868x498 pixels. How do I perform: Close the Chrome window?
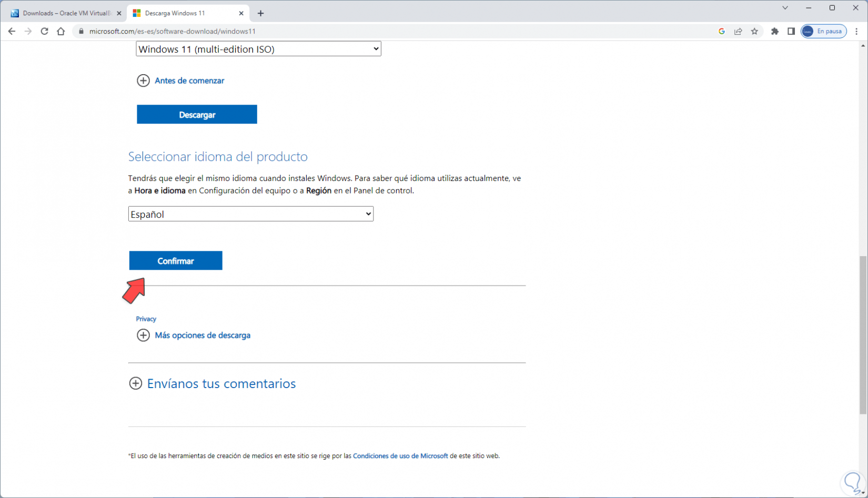click(x=856, y=8)
